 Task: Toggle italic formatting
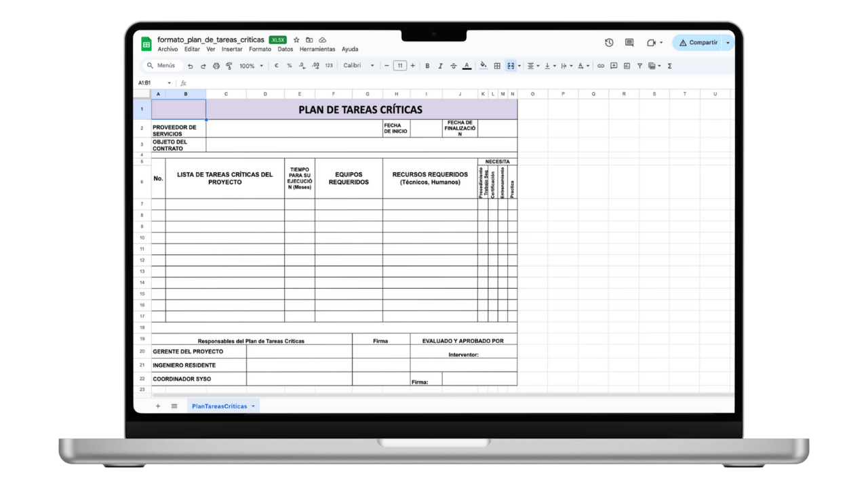440,66
